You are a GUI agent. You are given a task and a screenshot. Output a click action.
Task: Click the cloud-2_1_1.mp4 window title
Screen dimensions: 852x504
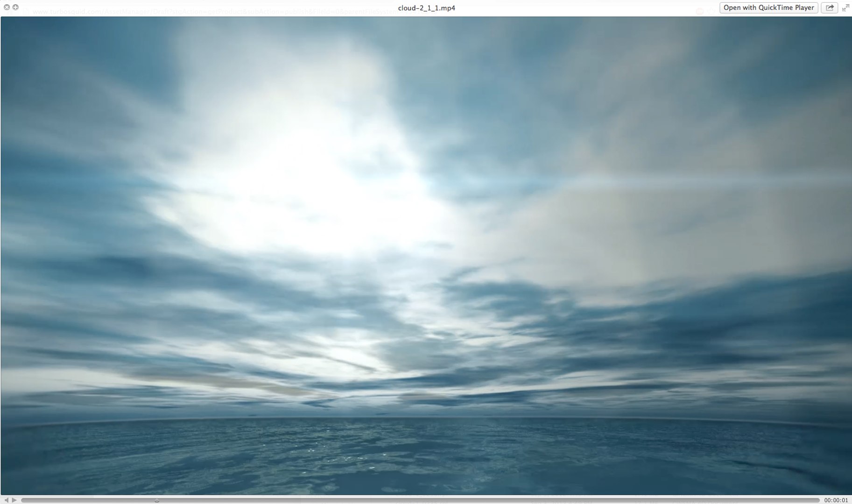[x=426, y=7]
